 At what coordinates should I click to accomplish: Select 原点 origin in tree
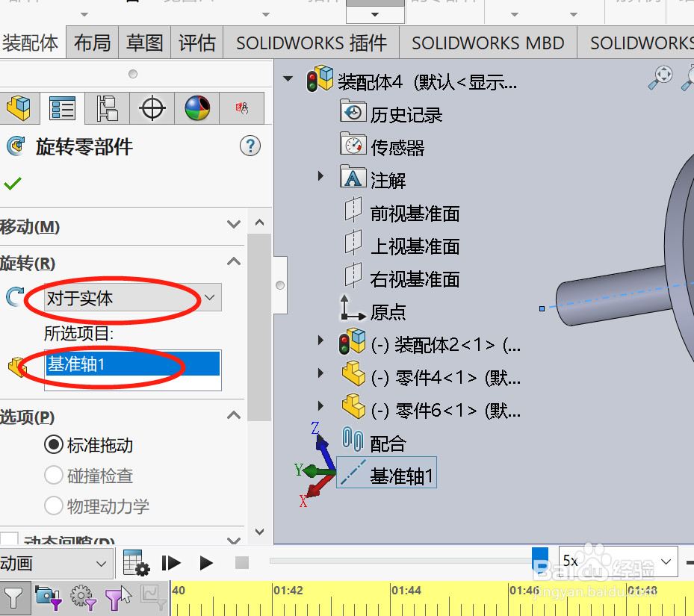388,312
